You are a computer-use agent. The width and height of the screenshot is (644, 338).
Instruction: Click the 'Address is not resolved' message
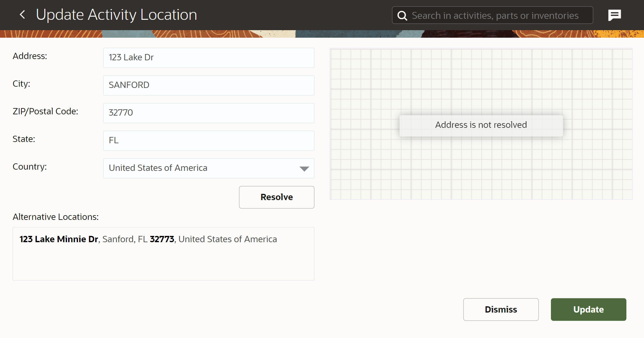point(481,125)
